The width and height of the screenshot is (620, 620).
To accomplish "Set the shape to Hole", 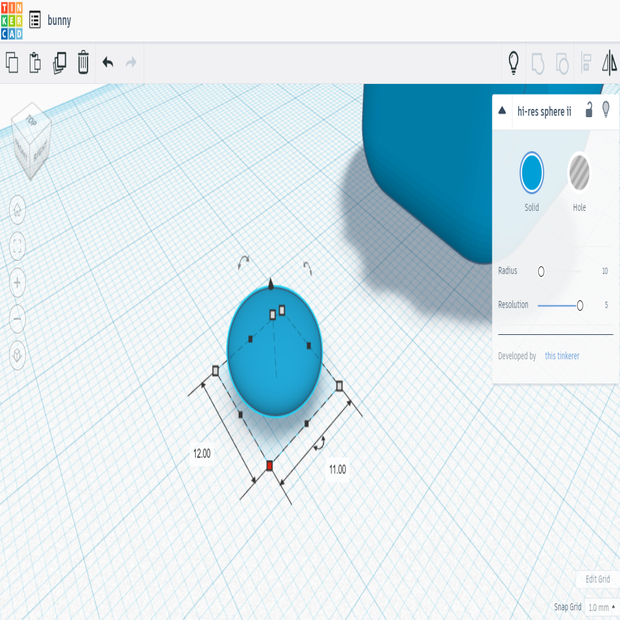I will (579, 173).
